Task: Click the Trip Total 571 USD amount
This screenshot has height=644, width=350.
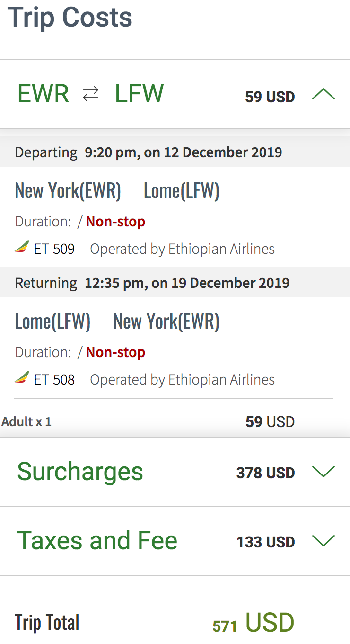Action: tap(254, 623)
